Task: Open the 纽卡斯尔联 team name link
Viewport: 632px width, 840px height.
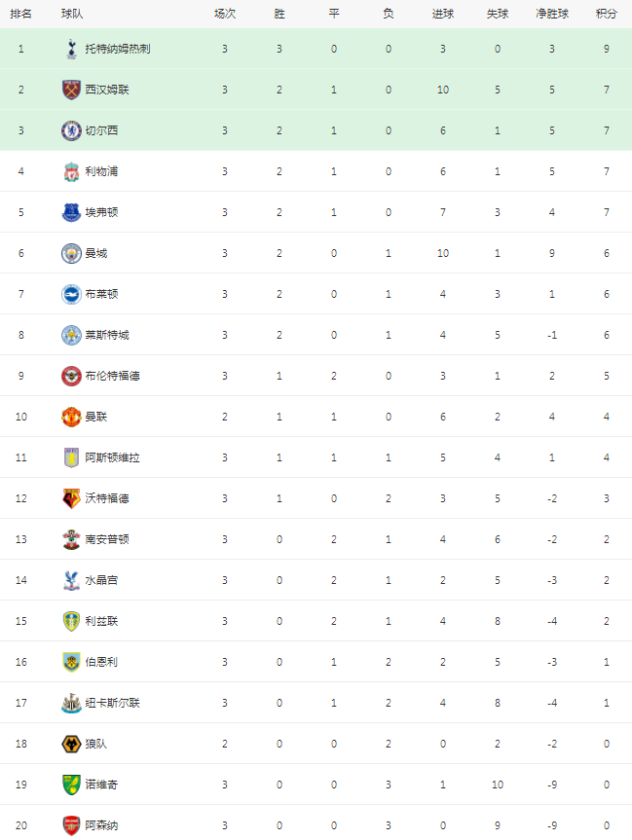Action: (x=113, y=703)
